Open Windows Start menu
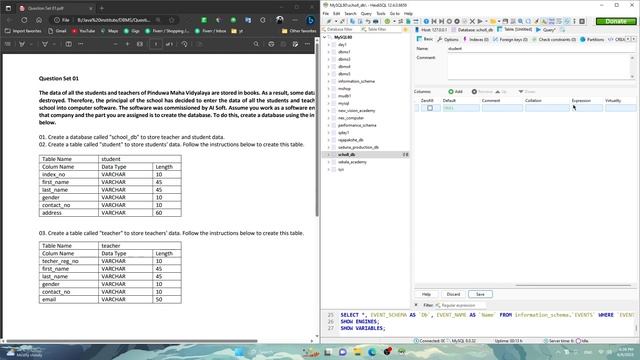Image resolution: width=640 pixels, height=360 pixels. tap(240, 352)
